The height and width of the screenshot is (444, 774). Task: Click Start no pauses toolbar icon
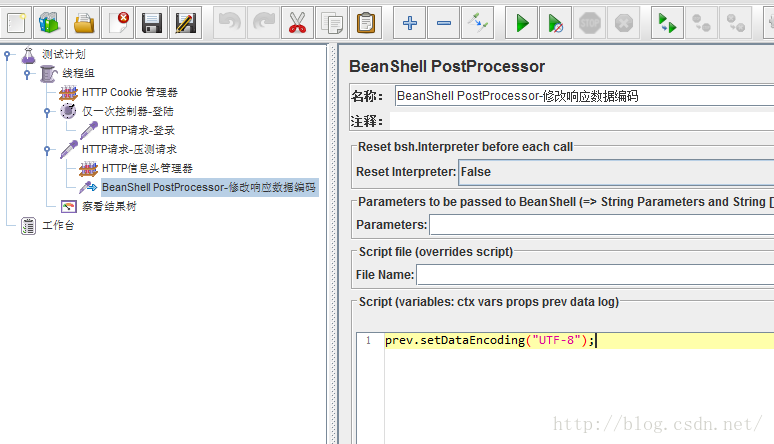click(x=557, y=21)
